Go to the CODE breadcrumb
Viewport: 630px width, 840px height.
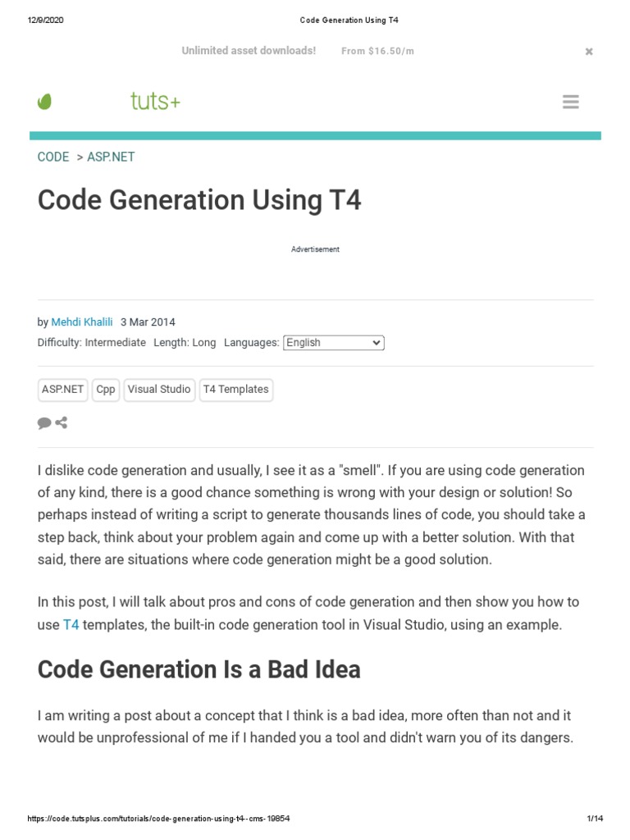click(53, 157)
